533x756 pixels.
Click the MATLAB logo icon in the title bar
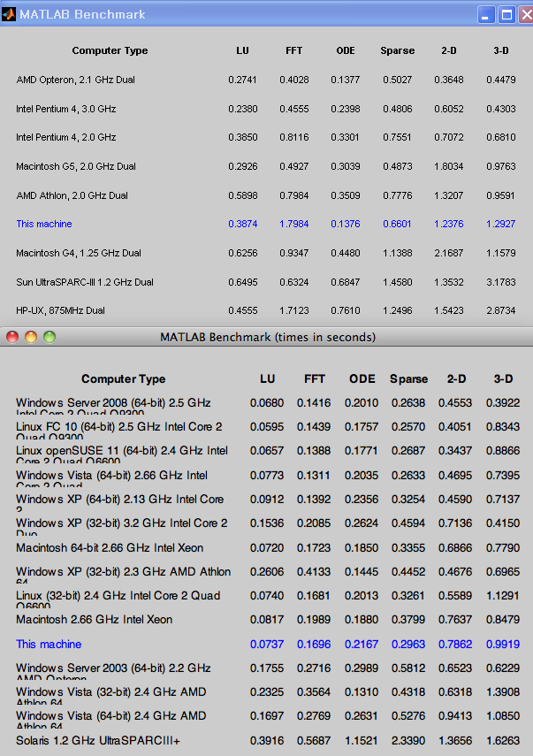click(x=9, y=14)
